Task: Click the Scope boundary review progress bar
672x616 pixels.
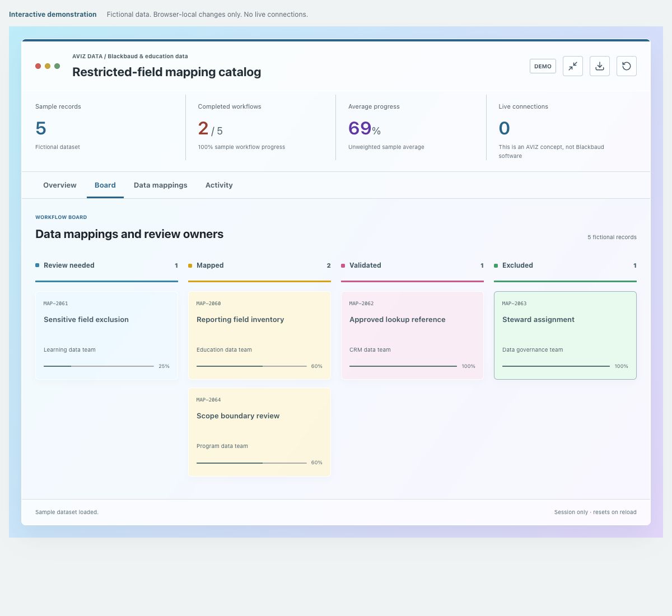Action: [x=251, y=463]
